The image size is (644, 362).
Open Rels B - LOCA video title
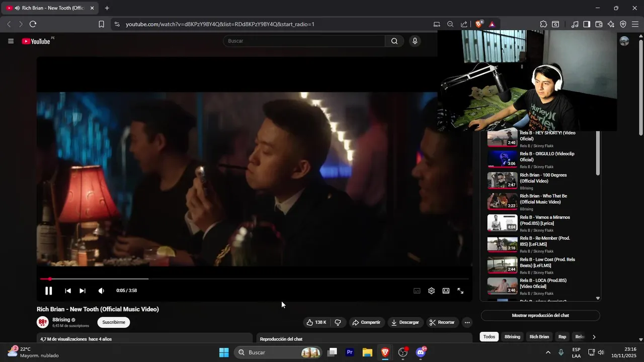543,284
